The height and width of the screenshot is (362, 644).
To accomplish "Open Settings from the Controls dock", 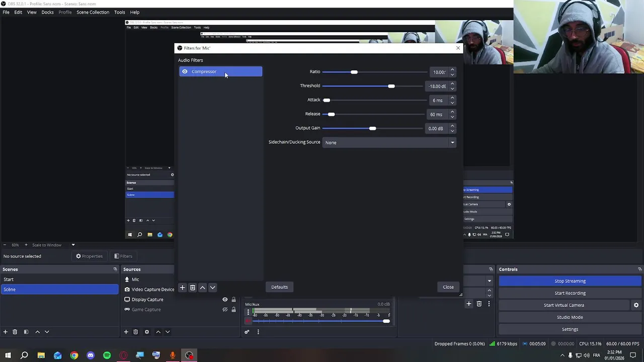I will point(570,329).
